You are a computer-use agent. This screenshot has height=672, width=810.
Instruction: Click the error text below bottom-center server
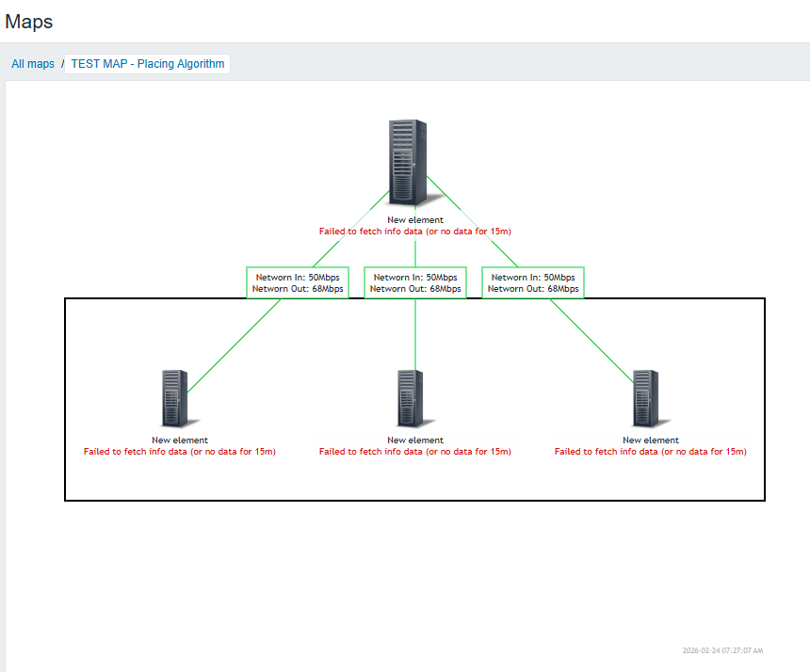click(415, 452)
